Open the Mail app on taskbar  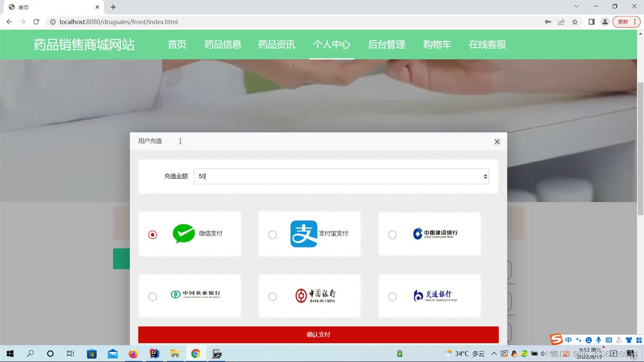[x=113, y=354]
